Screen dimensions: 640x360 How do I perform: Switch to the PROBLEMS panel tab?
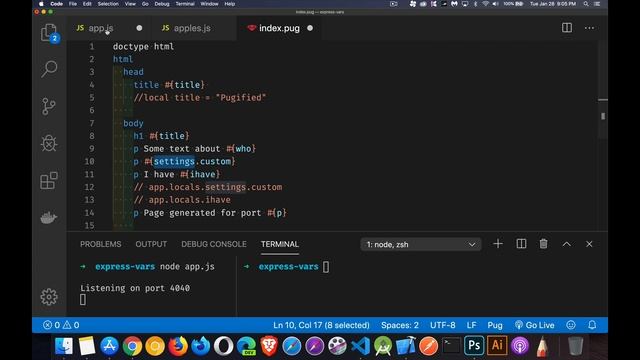(x=100, y=244)
